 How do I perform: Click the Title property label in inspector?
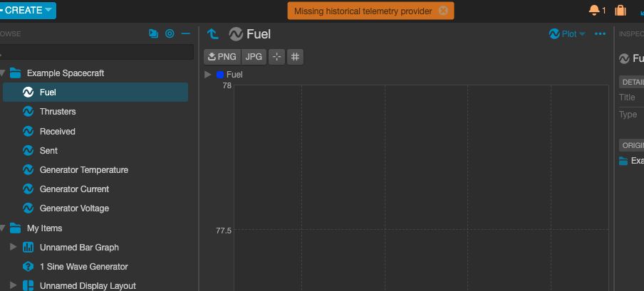627,97
